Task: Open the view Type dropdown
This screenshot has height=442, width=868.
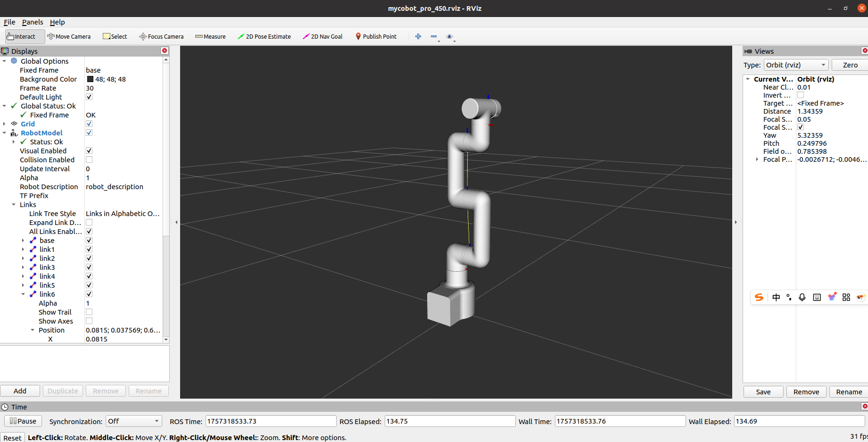Action: (x=796, y=65)
